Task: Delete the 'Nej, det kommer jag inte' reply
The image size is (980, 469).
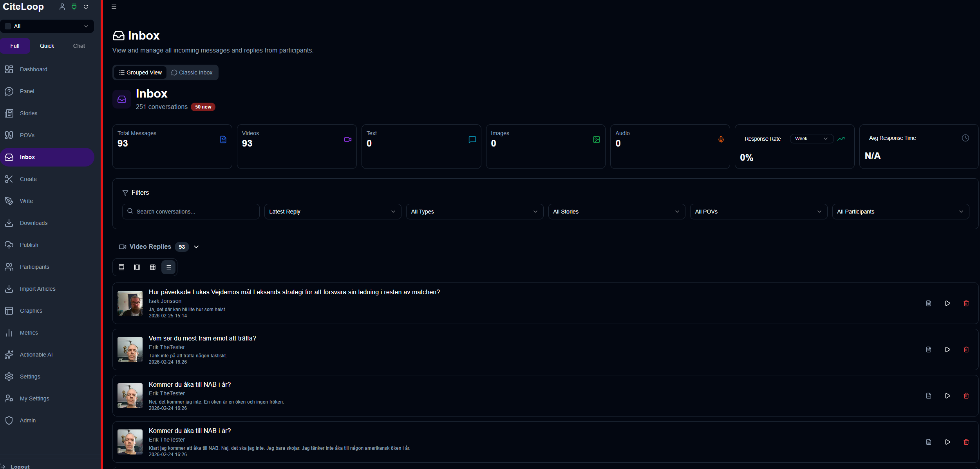Action: (966, 396)
